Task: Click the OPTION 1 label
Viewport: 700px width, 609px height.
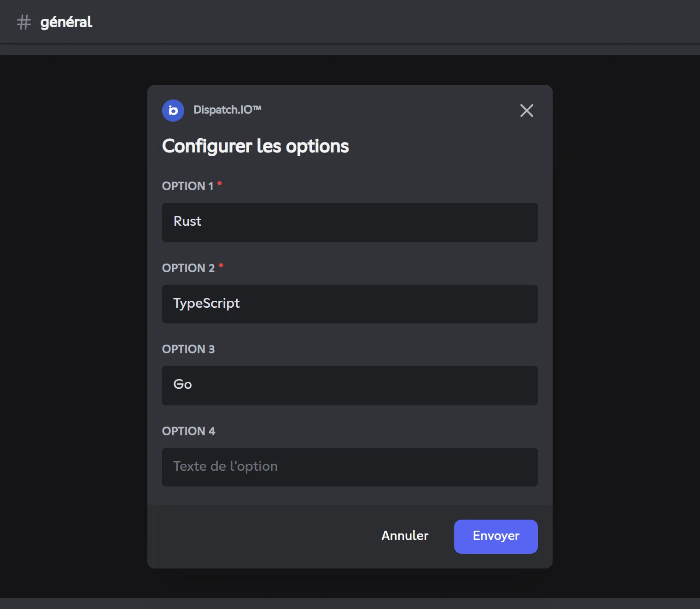Action: [188, 186]
